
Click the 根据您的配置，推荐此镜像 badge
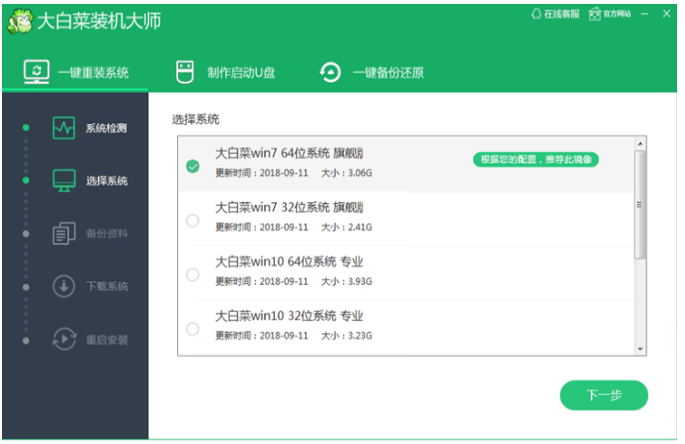[x=536, y=160]
